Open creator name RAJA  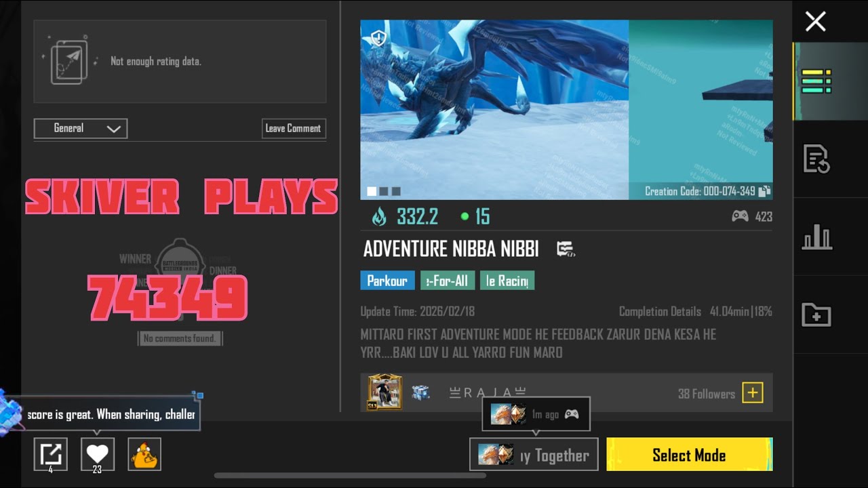coord(488,392)
